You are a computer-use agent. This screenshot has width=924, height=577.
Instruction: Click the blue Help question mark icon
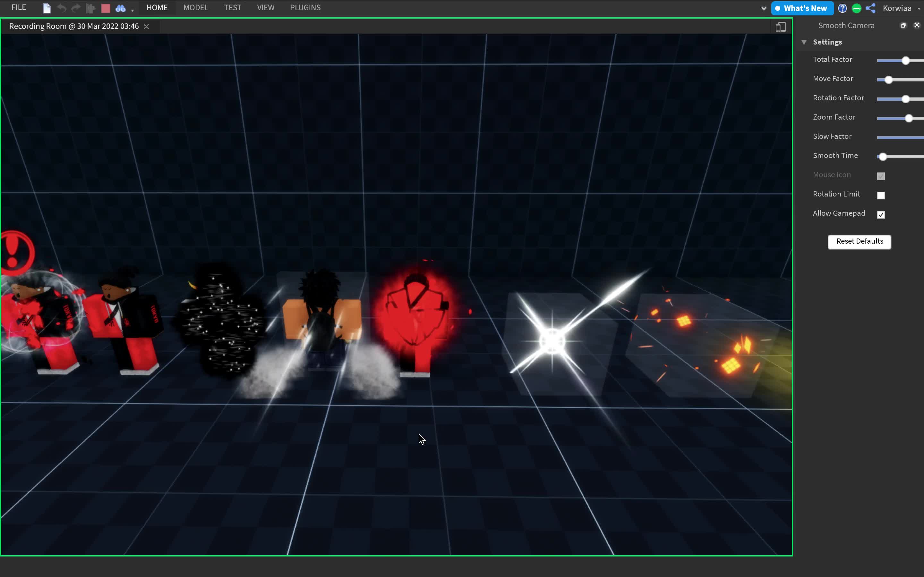tap(842, 8)
